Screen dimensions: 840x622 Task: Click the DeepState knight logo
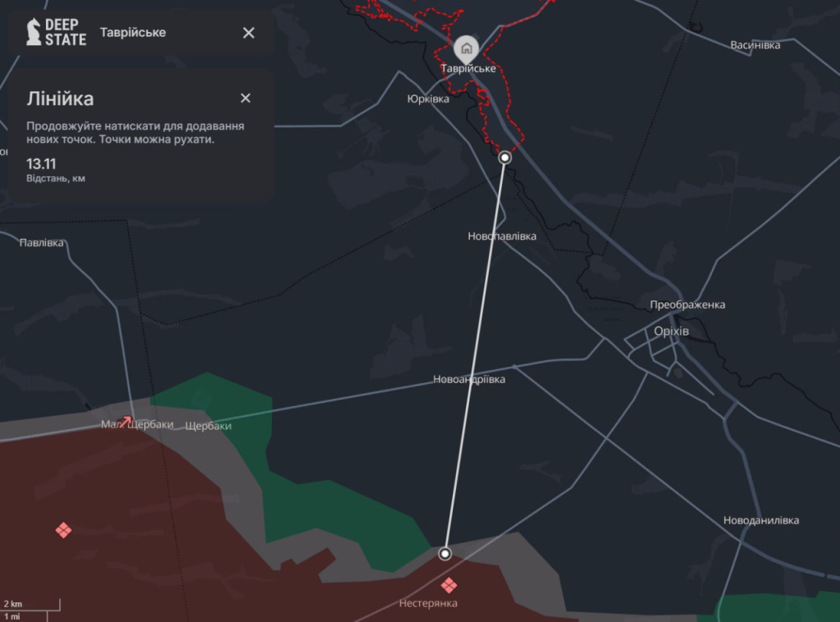tap(34, 32)
